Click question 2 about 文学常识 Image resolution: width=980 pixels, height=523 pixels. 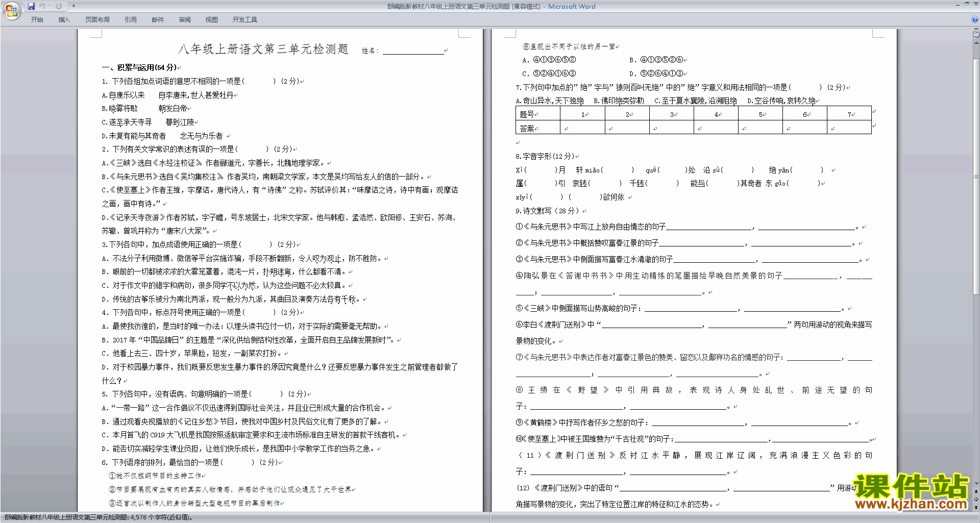198,149
